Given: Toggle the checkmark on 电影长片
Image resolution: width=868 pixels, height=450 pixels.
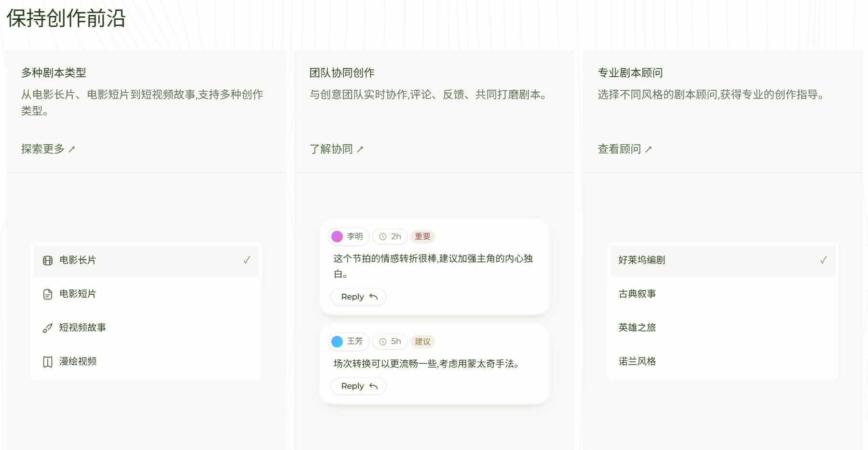Looking at the screenshot, I should [247, 260].
